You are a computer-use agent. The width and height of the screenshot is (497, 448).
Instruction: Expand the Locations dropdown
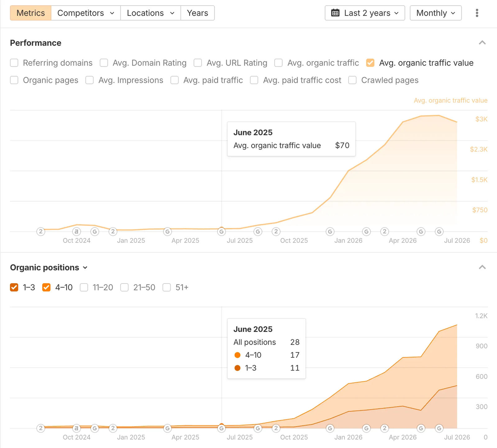(151, 13)
